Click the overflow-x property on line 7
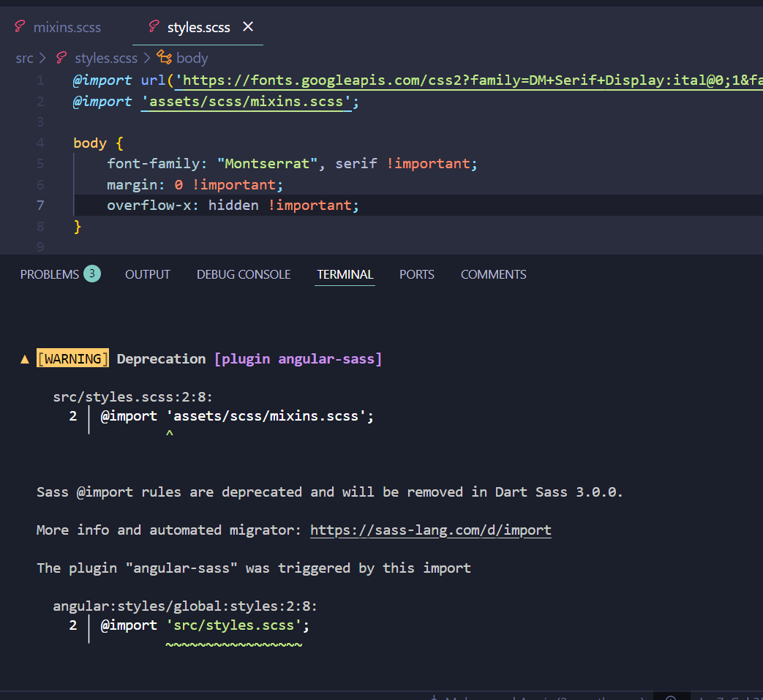 pos(149,206)
